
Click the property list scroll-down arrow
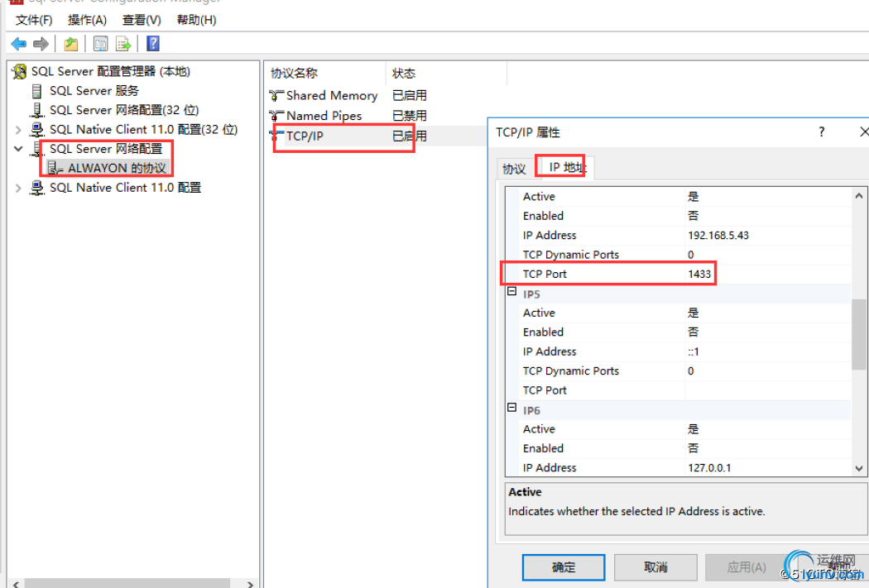click(x=858, y=468)
